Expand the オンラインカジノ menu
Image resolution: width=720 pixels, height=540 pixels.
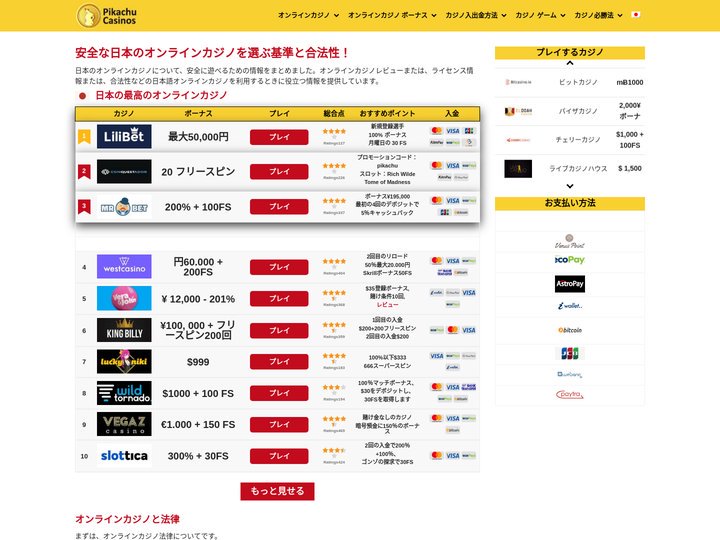click(308, 15)
